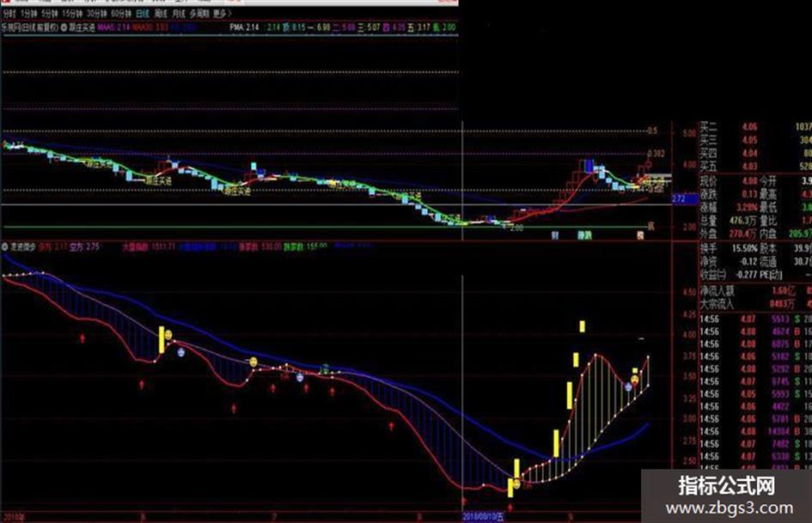Viewport: 812px width, 523px height.
Task: Click the 买二 order book row
Action: (x=755, y=126)
